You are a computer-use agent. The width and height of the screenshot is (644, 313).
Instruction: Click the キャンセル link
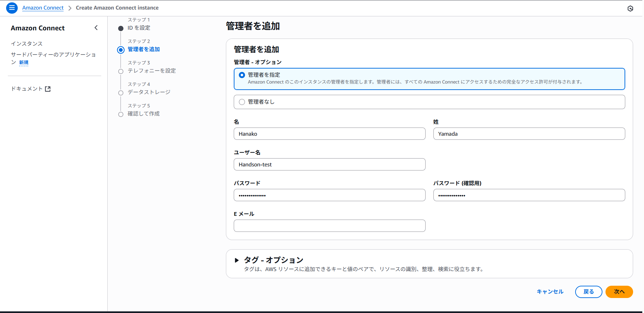(550, 292)
